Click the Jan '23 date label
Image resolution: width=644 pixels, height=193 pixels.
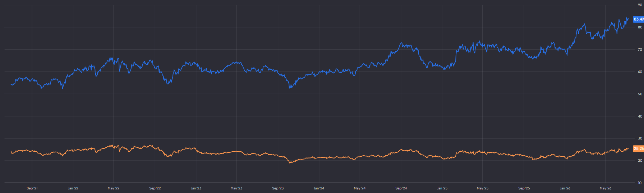coord(196,188)
